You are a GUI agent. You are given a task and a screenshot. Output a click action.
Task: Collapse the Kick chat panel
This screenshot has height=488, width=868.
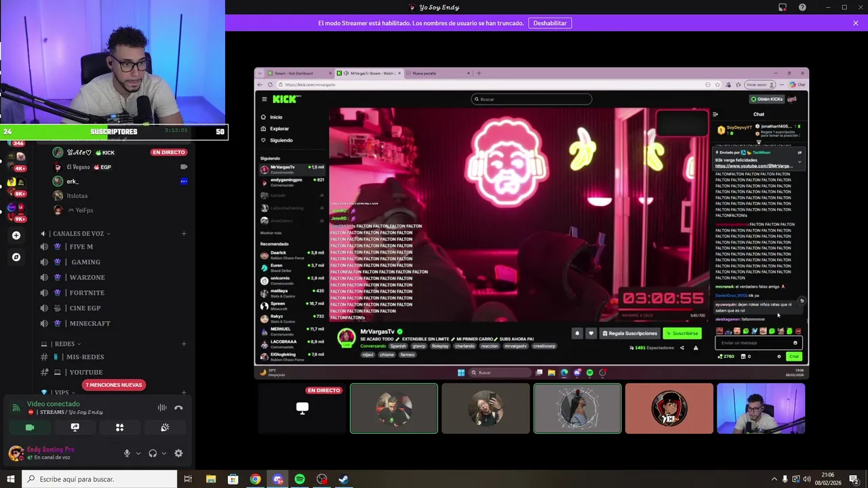(715, 115)
